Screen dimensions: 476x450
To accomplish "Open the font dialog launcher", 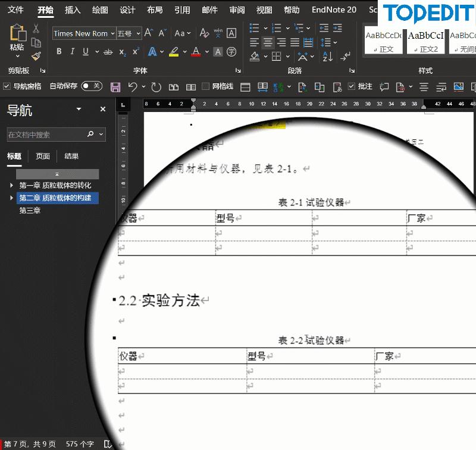I will (238, 70).
